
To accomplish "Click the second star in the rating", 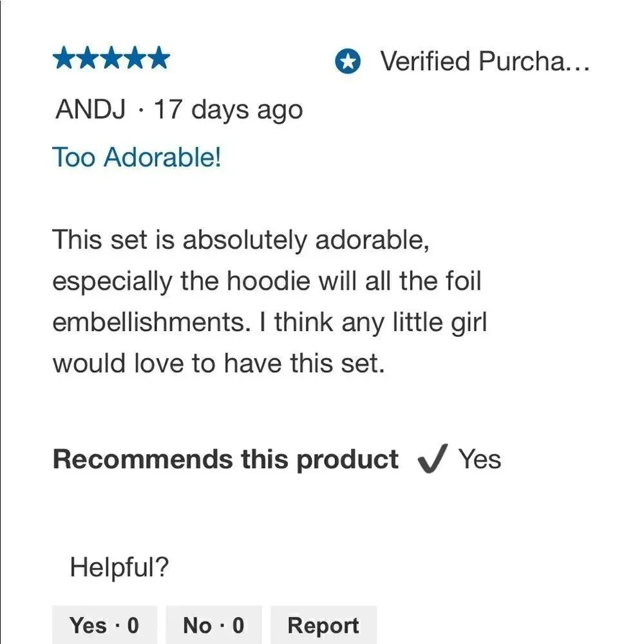I will tap(88, 59).
